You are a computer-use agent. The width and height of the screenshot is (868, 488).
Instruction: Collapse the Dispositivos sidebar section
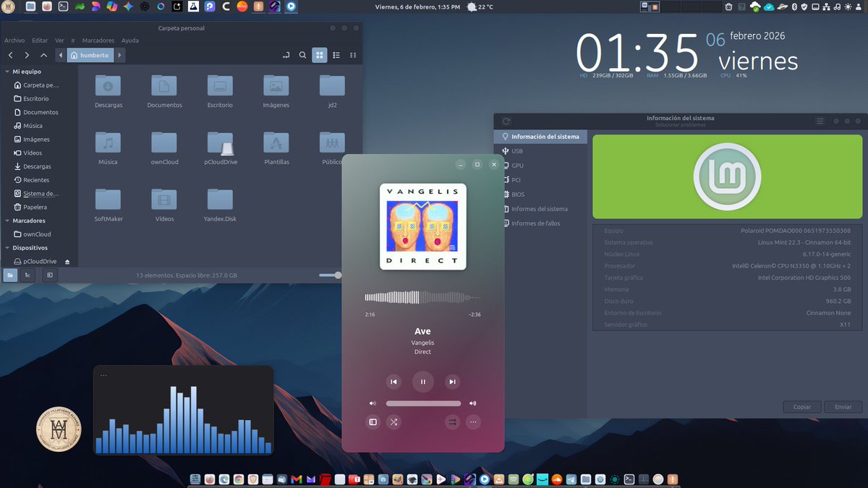(x=7, y=247)
